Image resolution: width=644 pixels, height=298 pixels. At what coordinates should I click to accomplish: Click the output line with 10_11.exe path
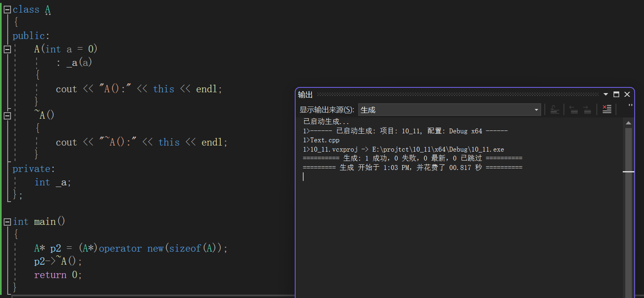pos(403,150)
